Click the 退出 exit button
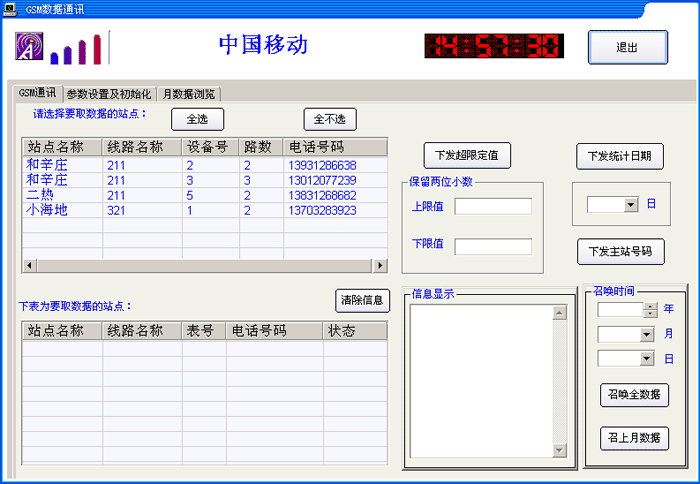This screenshot has height=484, width=700. (627, 47)
